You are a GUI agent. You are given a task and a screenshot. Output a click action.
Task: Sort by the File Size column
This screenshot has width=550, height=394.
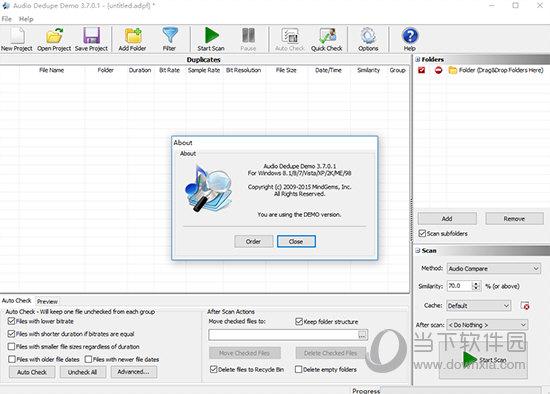(x=286, y=70)
